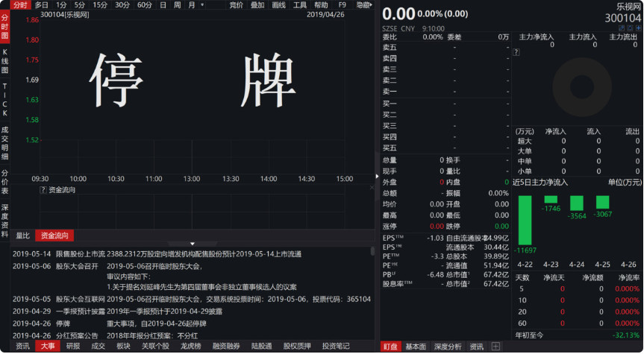Screen dimensions: 644x354
Task: Open the 帮助 menu
Action: click(x=321, y=5)
